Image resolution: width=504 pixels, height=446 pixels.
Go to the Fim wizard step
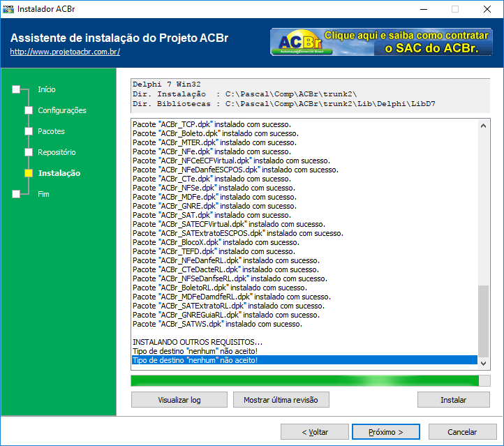pos(43,194)
